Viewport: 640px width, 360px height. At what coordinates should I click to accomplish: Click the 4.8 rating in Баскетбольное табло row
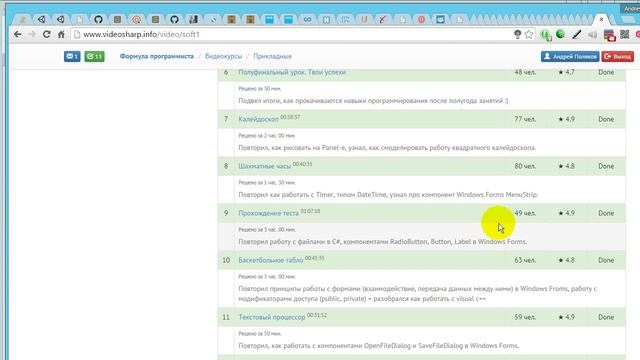pos(567,260)
